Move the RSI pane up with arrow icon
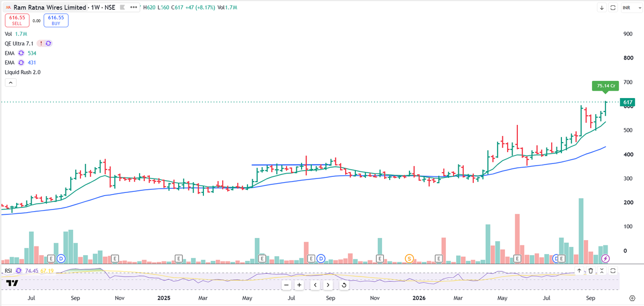The width and height of the screenshot is (644, 306). tap(579, 271)
